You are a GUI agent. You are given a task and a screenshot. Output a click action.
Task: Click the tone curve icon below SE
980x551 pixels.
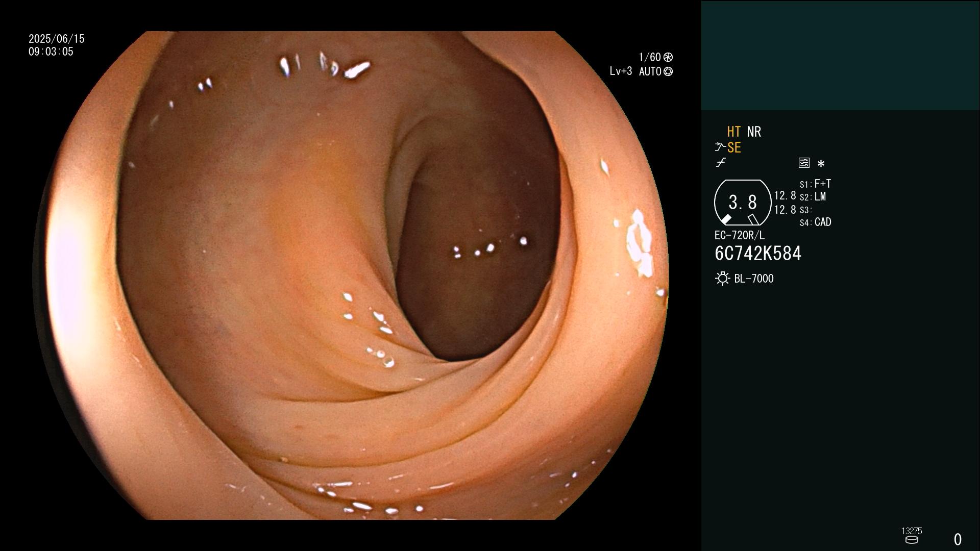tap(721, 163)
